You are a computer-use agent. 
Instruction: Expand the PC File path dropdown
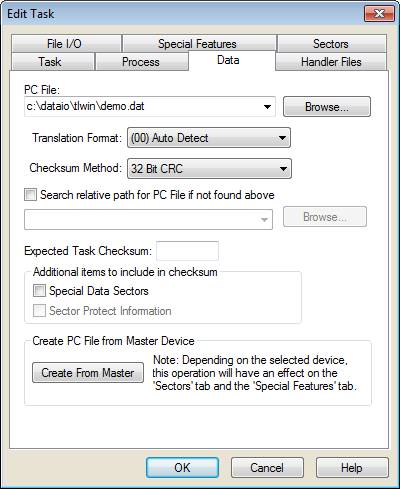(x=267, y=107)
